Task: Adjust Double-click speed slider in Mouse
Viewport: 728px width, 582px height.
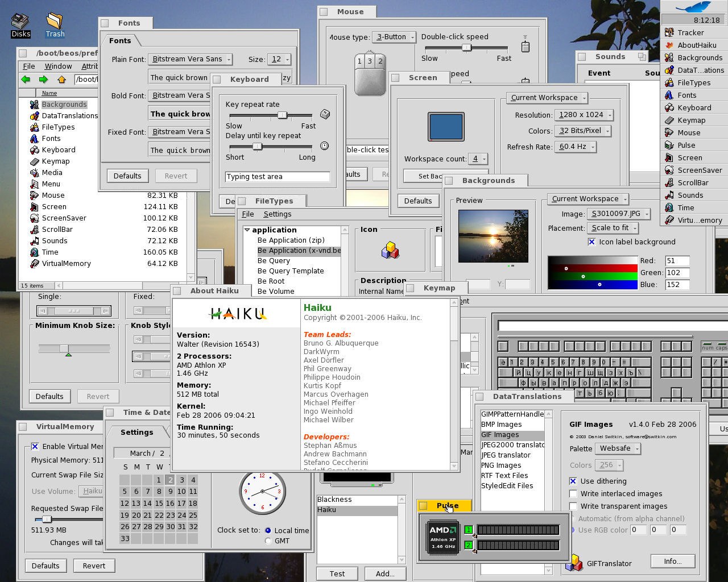Action: (x=466, y=48)
